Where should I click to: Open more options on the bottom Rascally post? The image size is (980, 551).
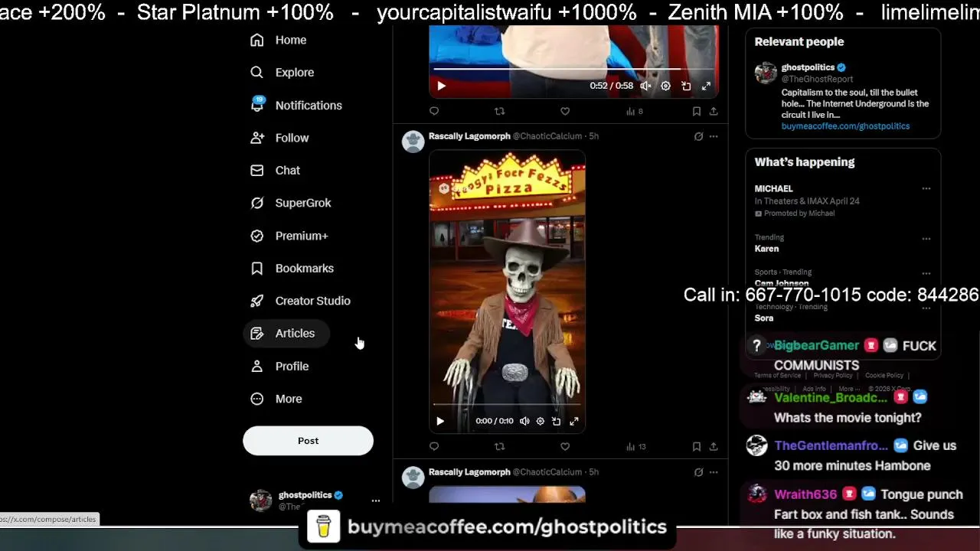pyautogui.click(x=714, y=472)
